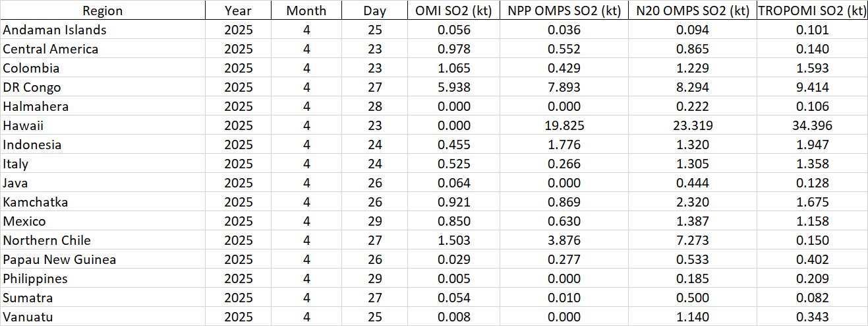The width and height of the screenshot is (868, 326).
Task: Click Colombia's TROPOMI value 1.593
Action: coord(811,68)
